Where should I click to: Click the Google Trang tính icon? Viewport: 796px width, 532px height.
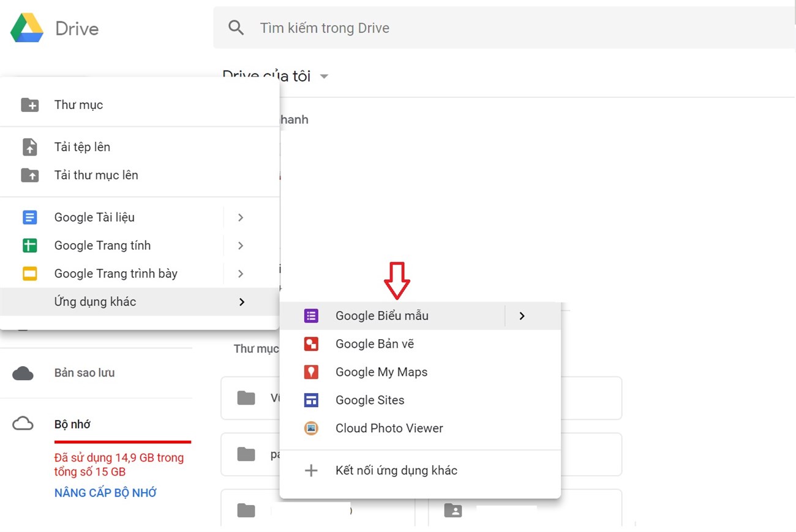point(29,245)
